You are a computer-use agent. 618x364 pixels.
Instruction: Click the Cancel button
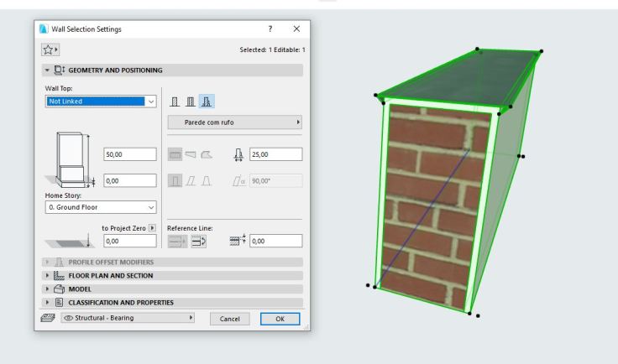click(x=230, y=319)
